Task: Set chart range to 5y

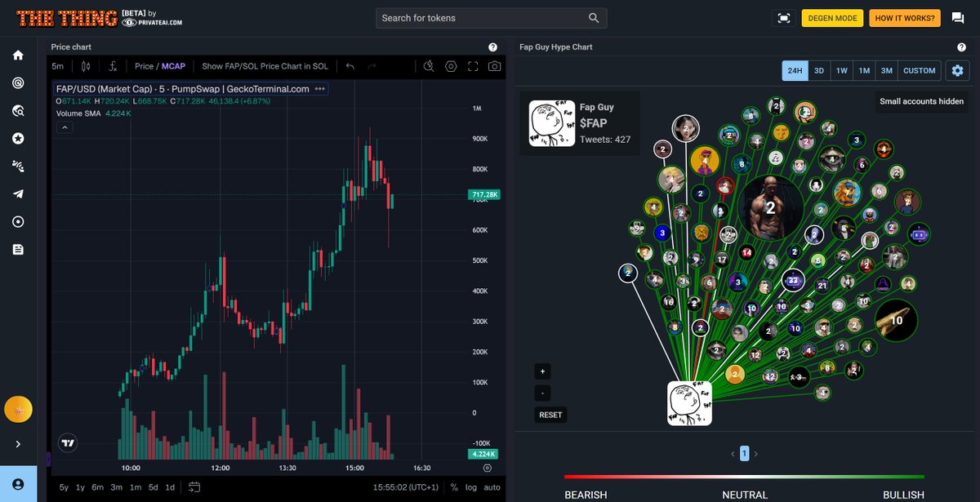Action: point(64,487)
